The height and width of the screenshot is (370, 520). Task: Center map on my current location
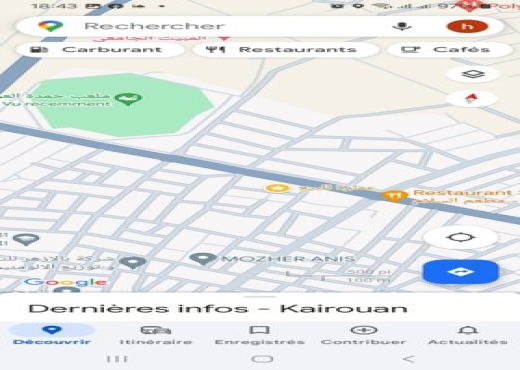click(x=461, y=237)
